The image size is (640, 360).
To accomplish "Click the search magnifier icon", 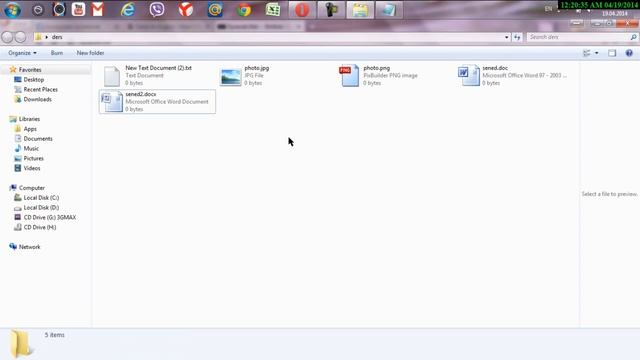I will [633, 37].
